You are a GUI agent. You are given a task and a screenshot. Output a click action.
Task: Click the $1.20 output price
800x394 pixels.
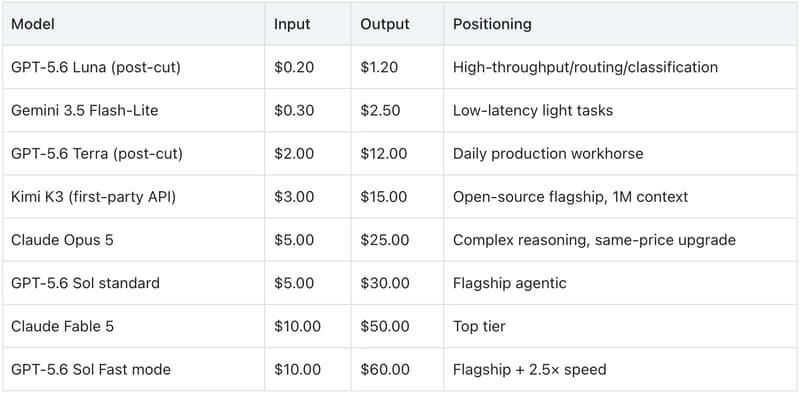point(379,67)
